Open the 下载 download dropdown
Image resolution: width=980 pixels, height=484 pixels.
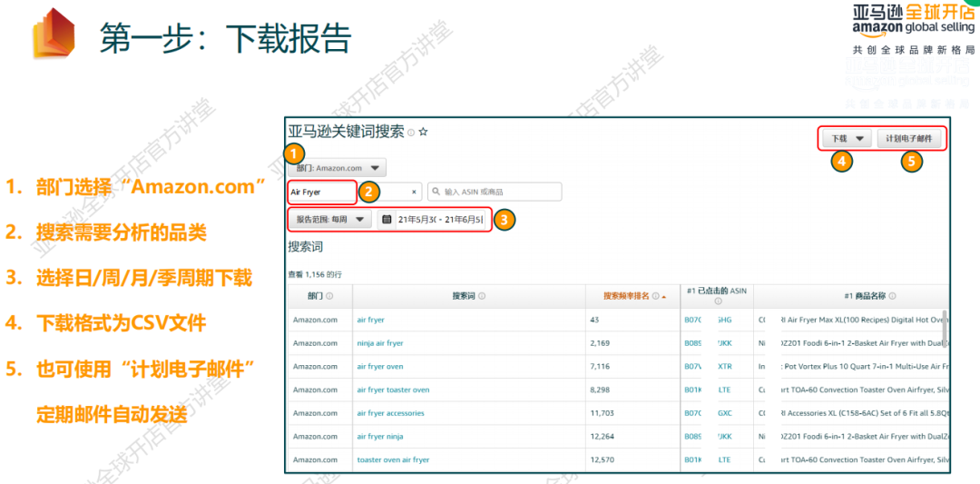[849, 139]
